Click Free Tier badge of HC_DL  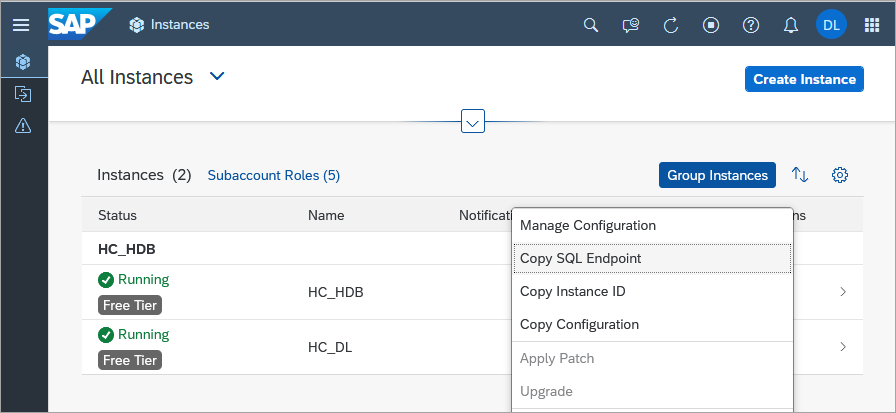click(130, 360)
